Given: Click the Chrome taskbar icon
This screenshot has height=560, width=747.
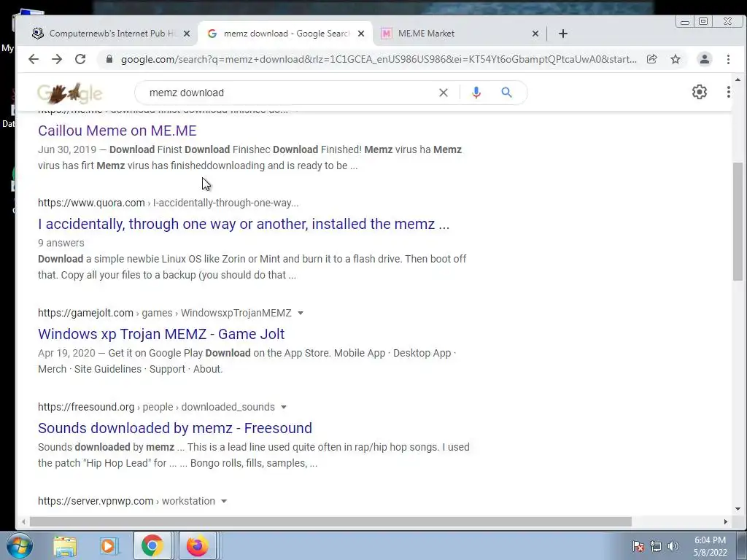Looking at the screenshot, I should pyautogui.click(x=152, y=545).
